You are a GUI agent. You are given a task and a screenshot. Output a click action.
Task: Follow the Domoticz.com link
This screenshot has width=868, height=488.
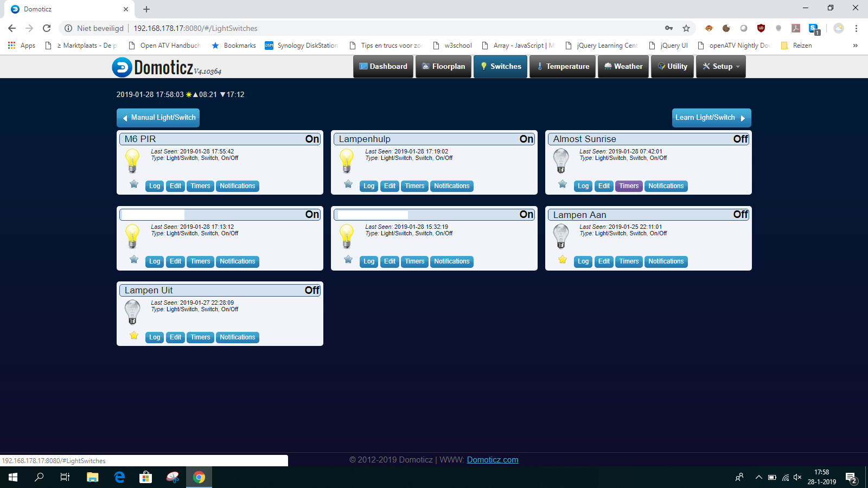[493, 460]
